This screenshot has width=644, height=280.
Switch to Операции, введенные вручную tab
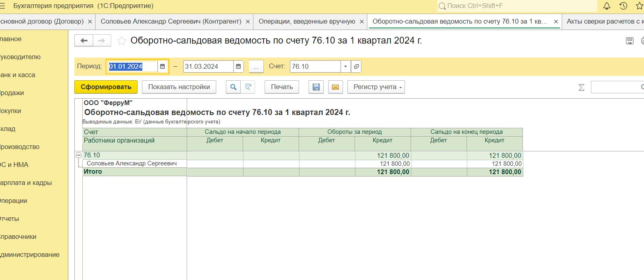[307, 22]
